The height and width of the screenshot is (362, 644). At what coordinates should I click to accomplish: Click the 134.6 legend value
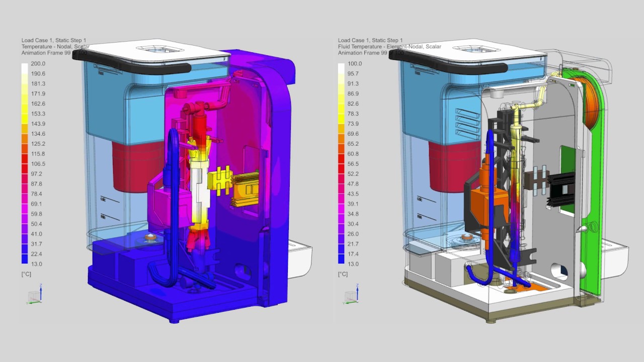point(38,134)
